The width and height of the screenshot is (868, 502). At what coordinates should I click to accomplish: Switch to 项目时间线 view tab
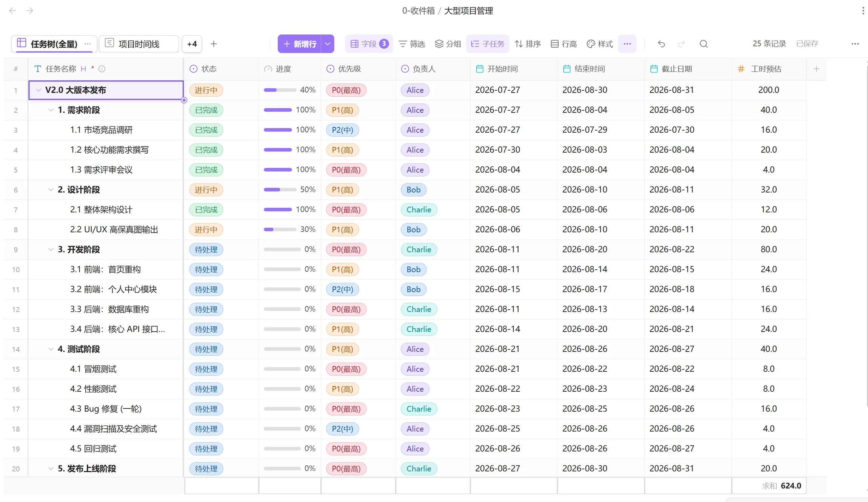pyautogui.click(x=139, y=44)
